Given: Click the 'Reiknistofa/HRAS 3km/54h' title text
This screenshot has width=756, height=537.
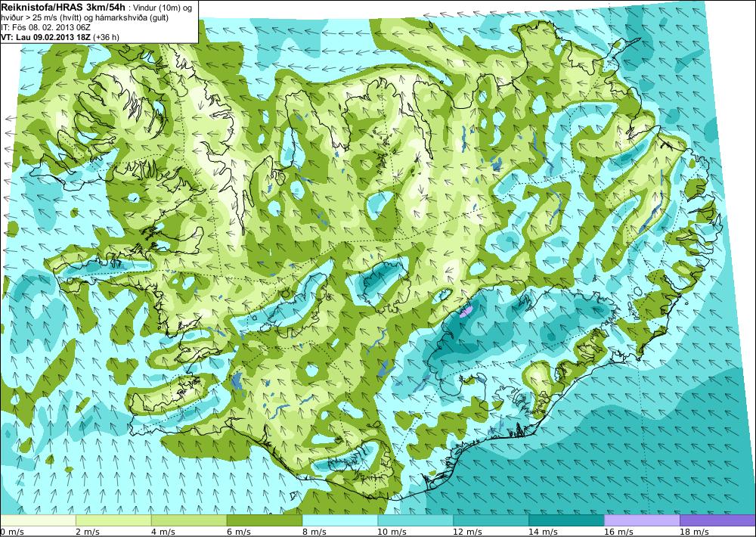Looking at the screenshot, I should click(64, 6).
